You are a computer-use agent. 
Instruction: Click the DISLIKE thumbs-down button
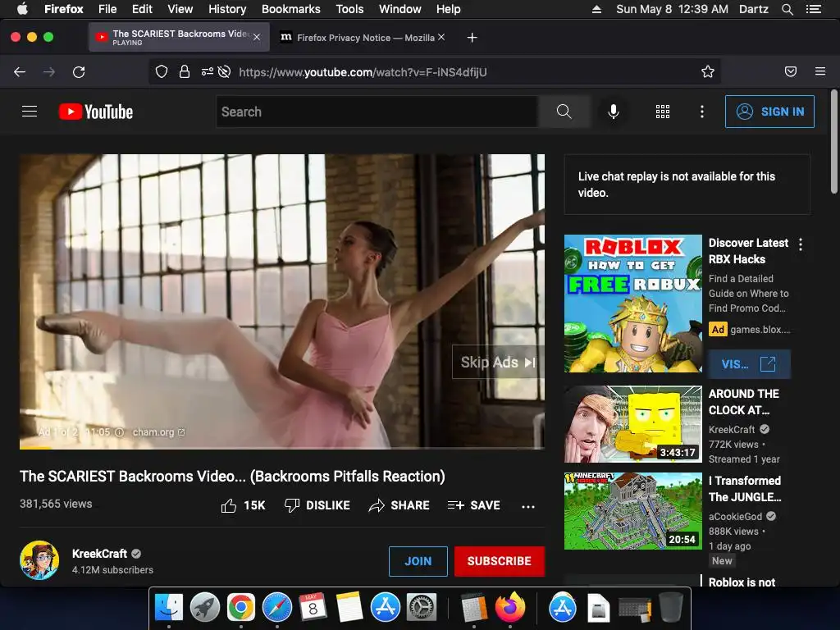[x=317, y=505]
